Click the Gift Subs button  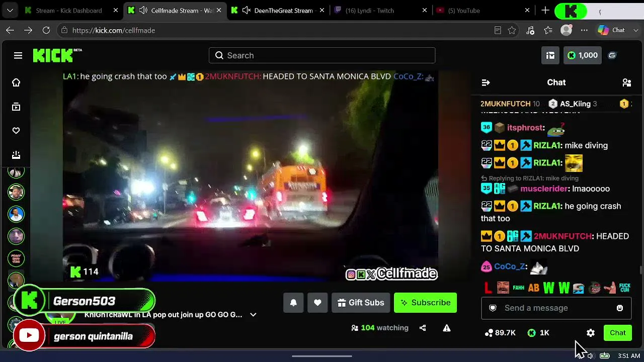[x=361, y=303]
